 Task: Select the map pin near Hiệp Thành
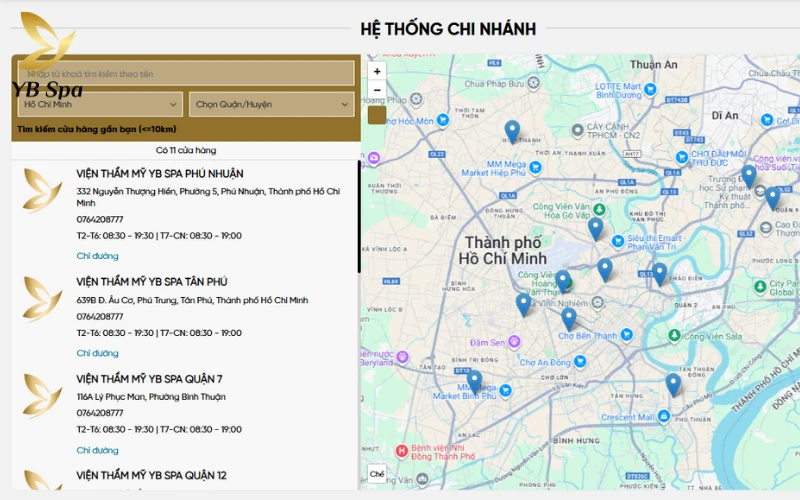(512, 131)
